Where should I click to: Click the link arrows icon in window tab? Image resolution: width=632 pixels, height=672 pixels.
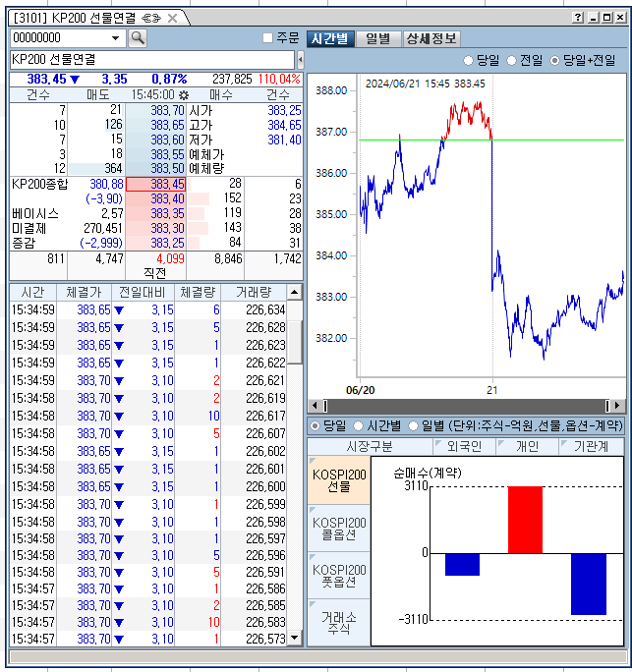151,18
